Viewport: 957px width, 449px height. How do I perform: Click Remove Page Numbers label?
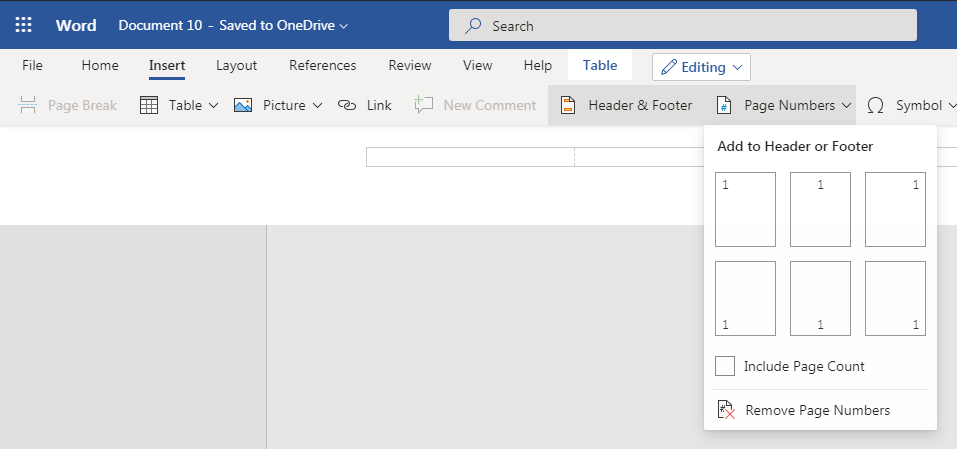point(818,410)
